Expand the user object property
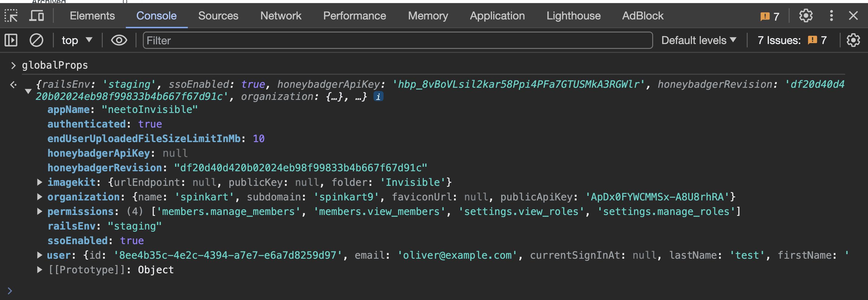868x300 pixels. point(40,255)
